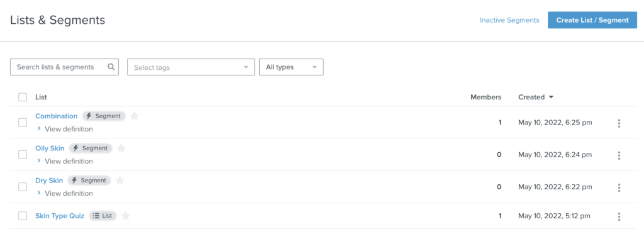
Task: Click the Create List / Segment button
Action: [592, 20]
